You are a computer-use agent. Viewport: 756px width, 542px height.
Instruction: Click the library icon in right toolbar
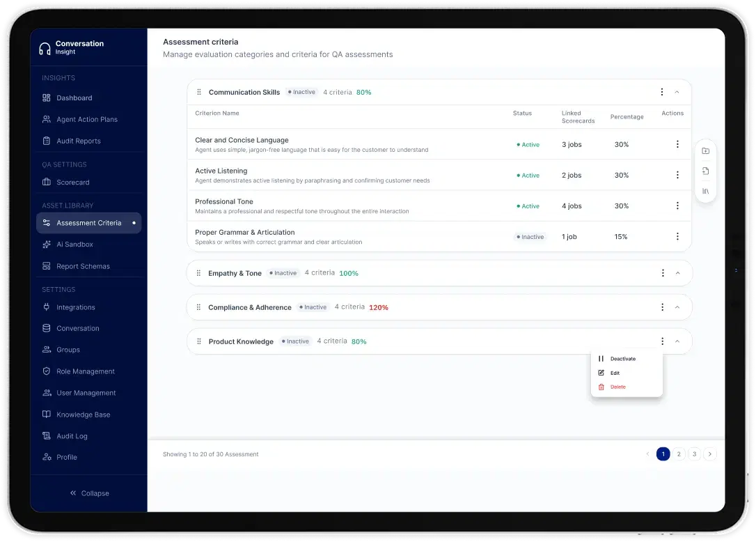[705, 192]
